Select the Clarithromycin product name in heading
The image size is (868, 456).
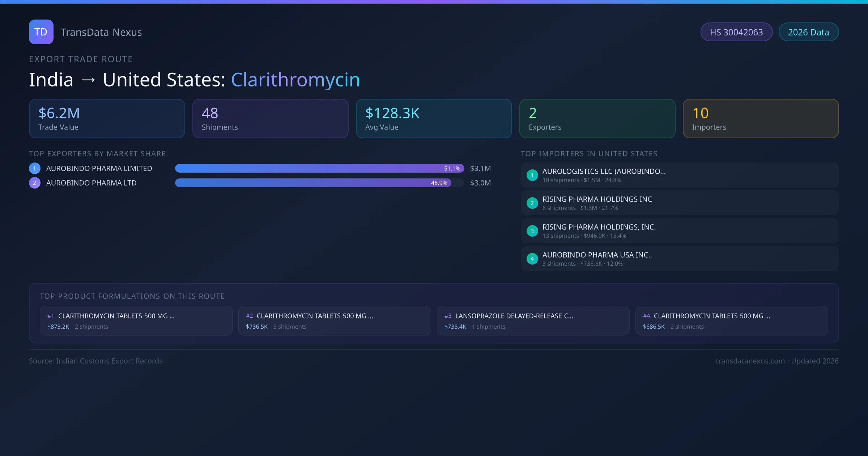pos(295,79)
